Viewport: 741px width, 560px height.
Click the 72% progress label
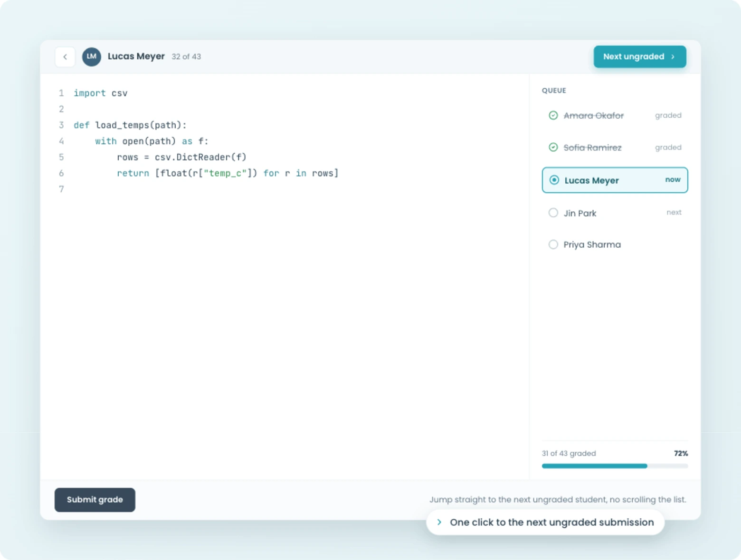click(x=681, y=453)
